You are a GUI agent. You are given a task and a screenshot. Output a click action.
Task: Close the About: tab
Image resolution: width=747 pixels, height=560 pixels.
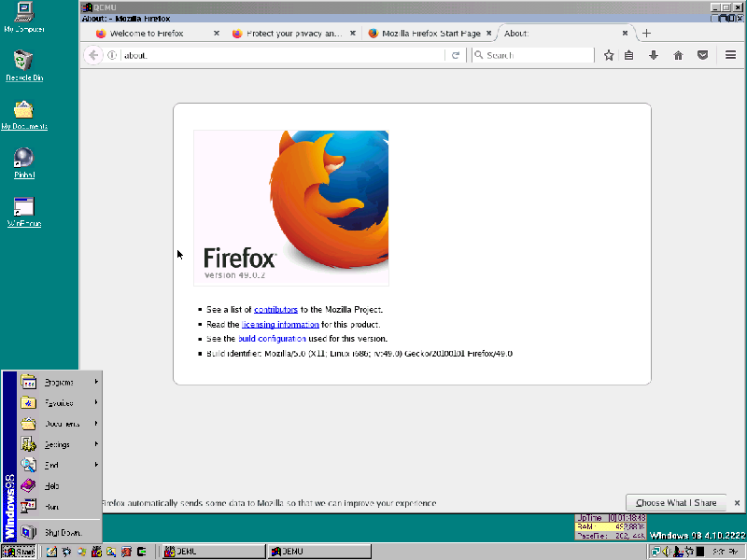625,34
